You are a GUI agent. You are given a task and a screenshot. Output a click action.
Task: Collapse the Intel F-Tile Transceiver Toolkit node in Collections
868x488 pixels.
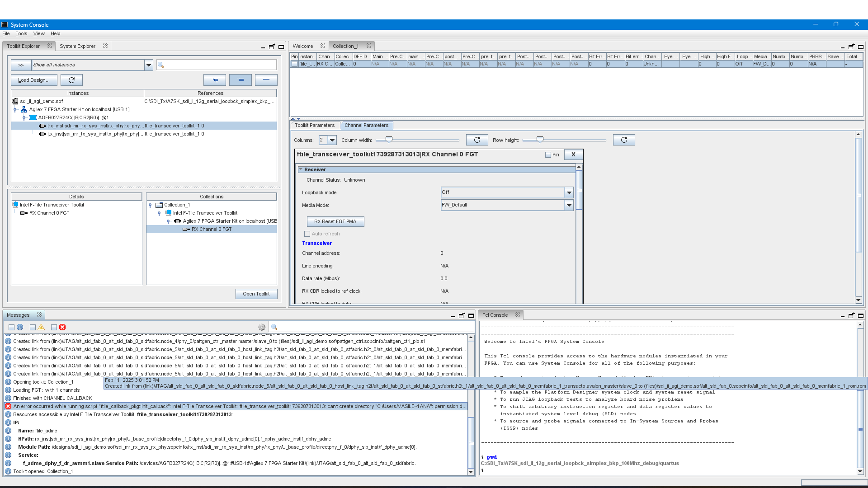click(x=159, y=213)
